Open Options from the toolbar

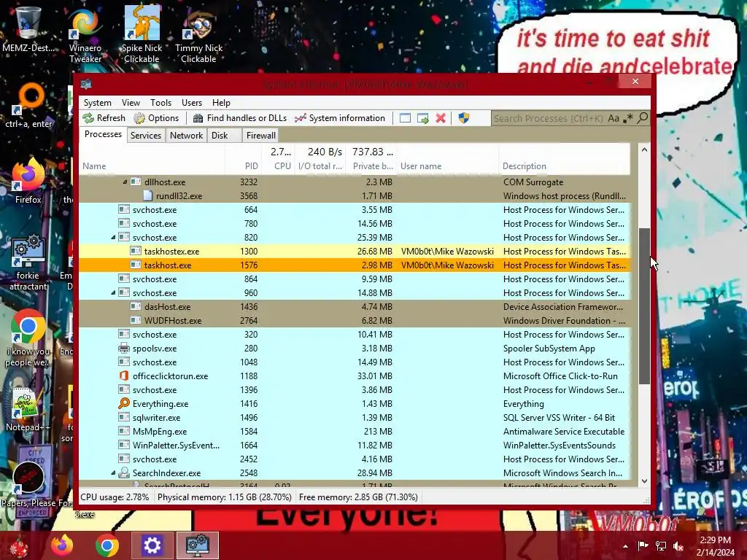(x=156, y=118)
